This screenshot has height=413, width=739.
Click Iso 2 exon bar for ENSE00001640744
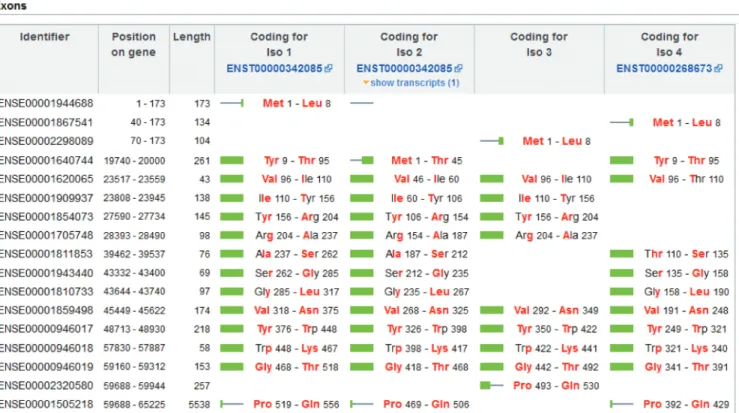tap(361, 160)
